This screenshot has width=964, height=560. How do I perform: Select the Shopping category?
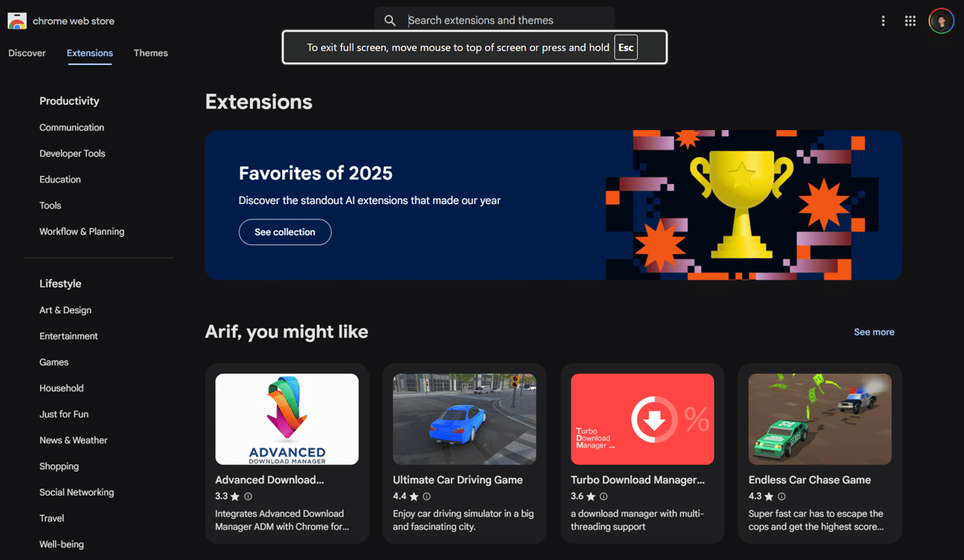coord(59,466)
